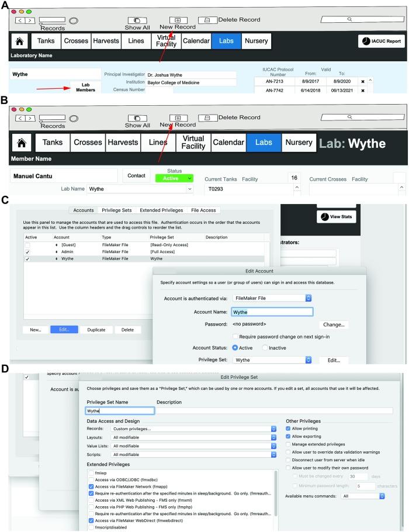Go to next record in panel A toolbar
409x532 pixels.
30,20
